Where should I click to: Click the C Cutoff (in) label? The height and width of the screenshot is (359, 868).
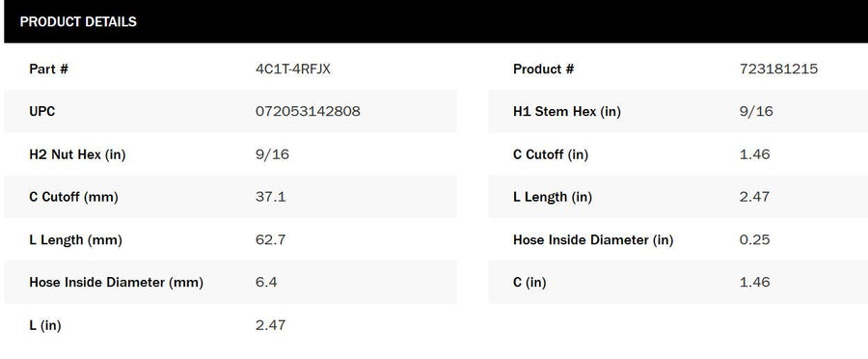[x=551, y=154]
